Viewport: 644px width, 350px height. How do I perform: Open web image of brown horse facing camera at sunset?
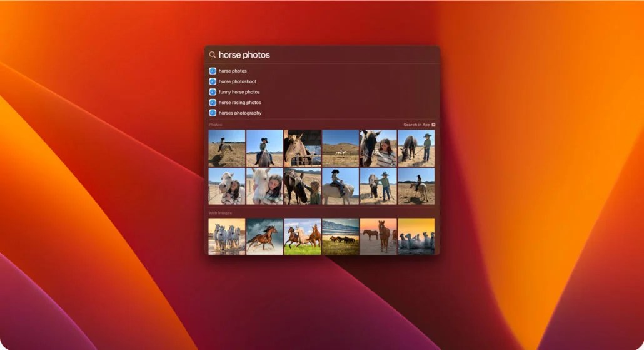tap(378, 237)
